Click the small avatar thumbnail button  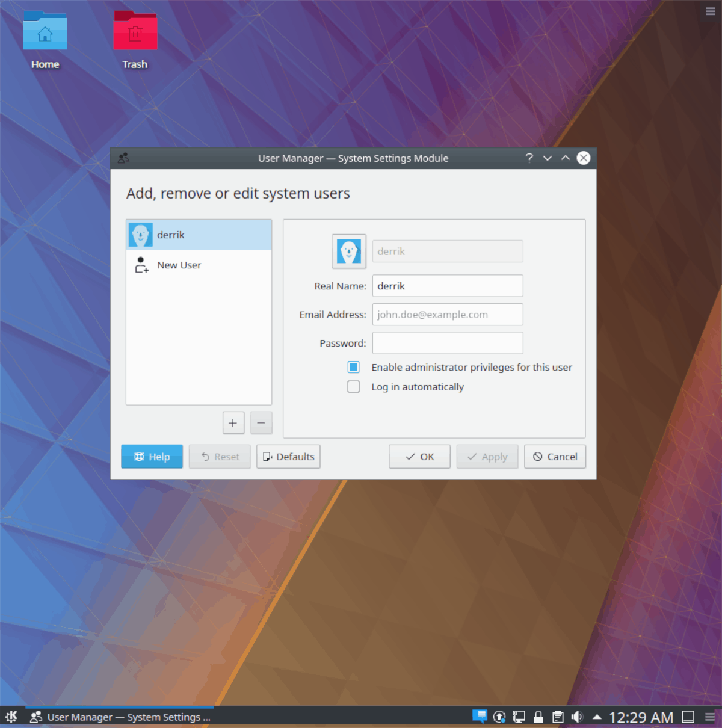coord(349,251)
